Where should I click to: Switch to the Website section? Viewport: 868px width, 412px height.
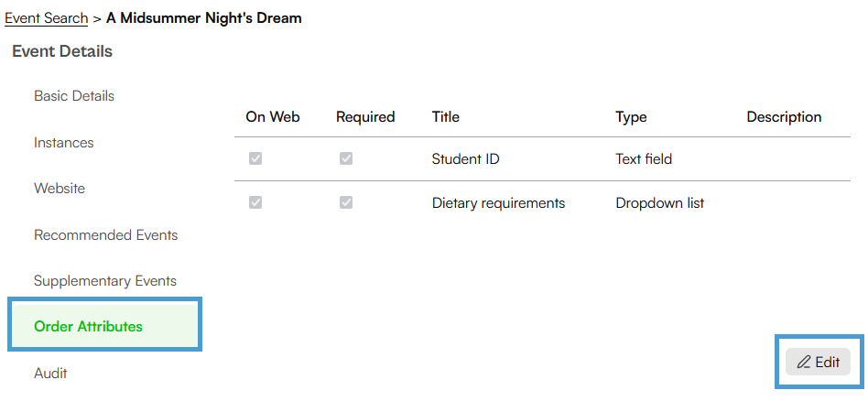click(60, 189)
